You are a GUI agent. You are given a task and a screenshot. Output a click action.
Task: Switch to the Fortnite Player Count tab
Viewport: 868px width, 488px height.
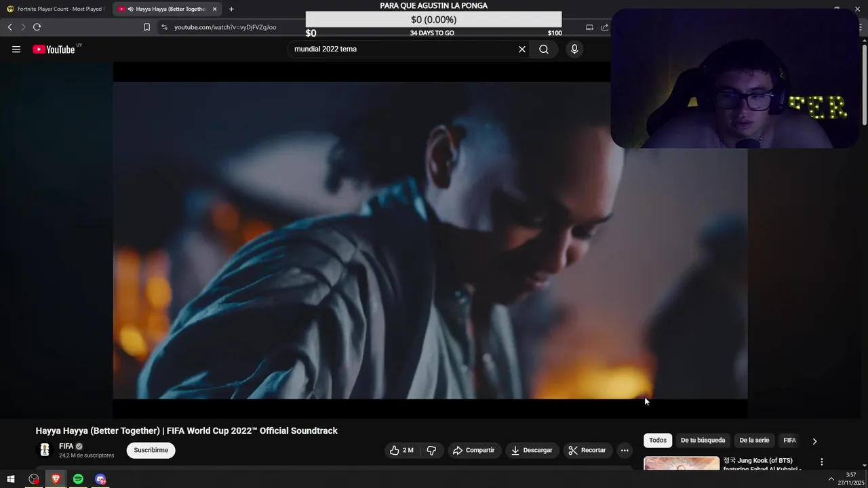pyautogui.click(x=56, y=9)
